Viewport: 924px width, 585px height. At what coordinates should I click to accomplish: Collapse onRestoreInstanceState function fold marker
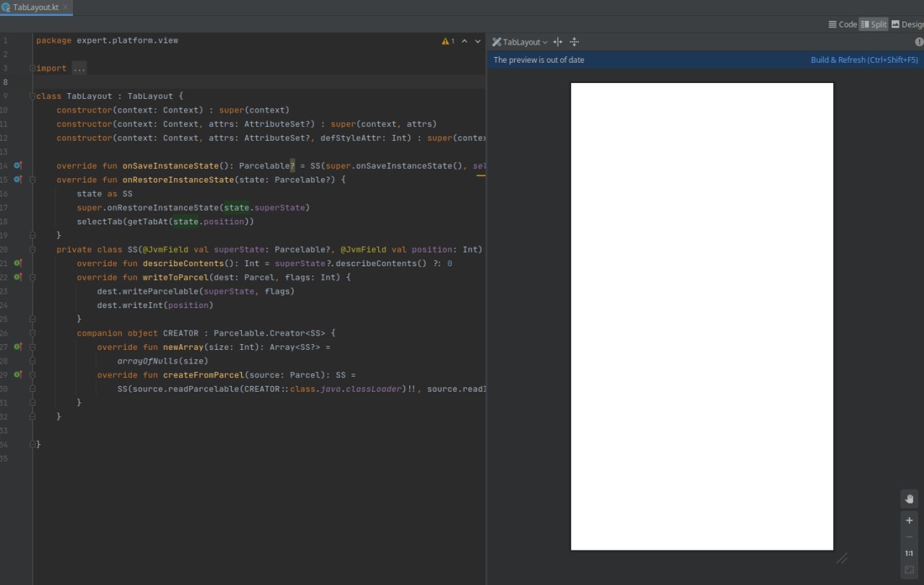point(32,180)
